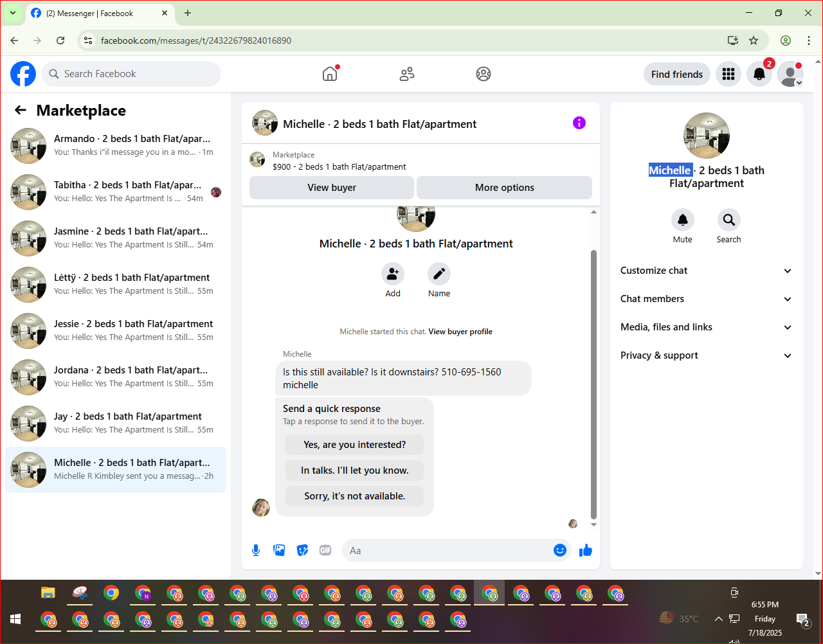Open the profile circle icon in top navigation
The image size is (823, 644).
click(484, 74)
